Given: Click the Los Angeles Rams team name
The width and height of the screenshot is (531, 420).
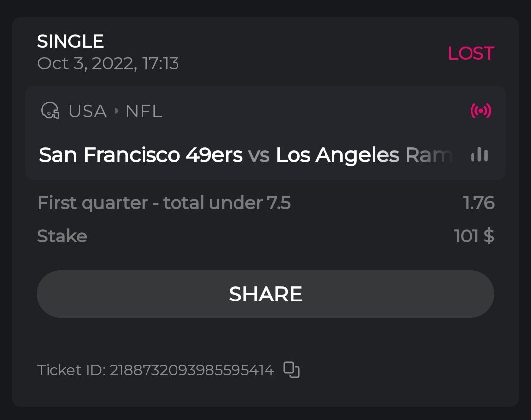Looking at the screenshot, I should pyautogui.click(x=364, y=155).
